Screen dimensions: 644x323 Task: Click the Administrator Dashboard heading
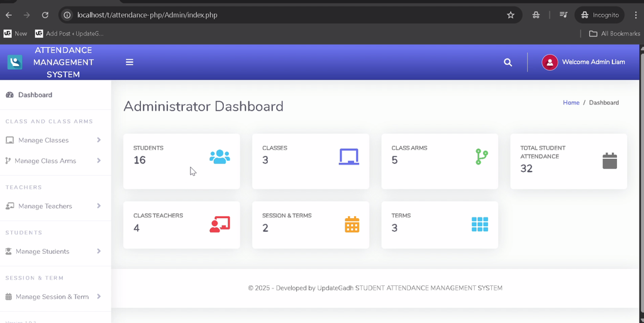pos(203,106)
